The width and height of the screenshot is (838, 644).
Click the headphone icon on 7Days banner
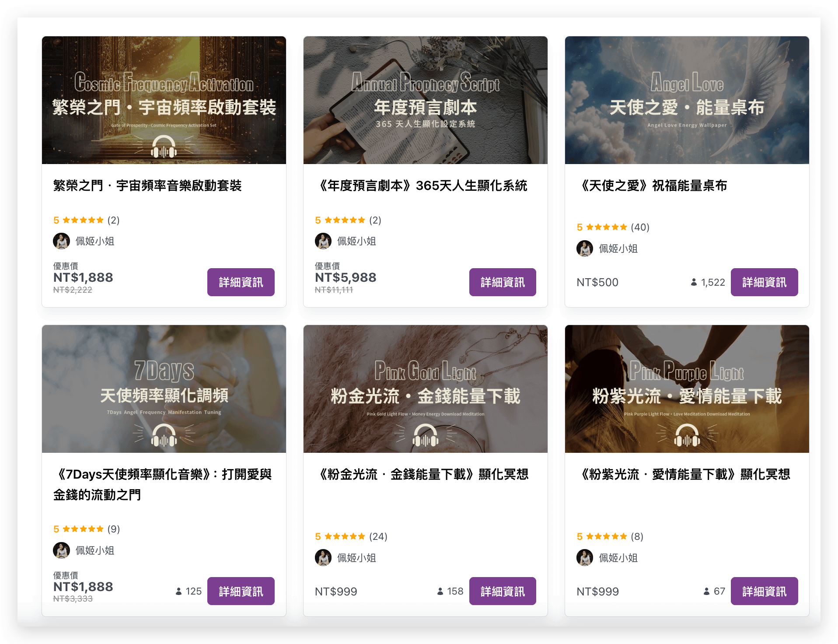tap(164, 436)
